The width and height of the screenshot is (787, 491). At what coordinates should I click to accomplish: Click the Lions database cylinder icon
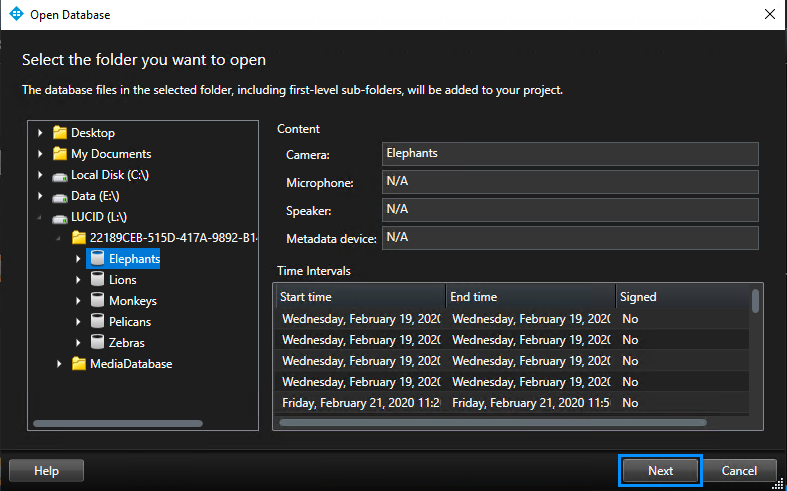click(97, 280)
